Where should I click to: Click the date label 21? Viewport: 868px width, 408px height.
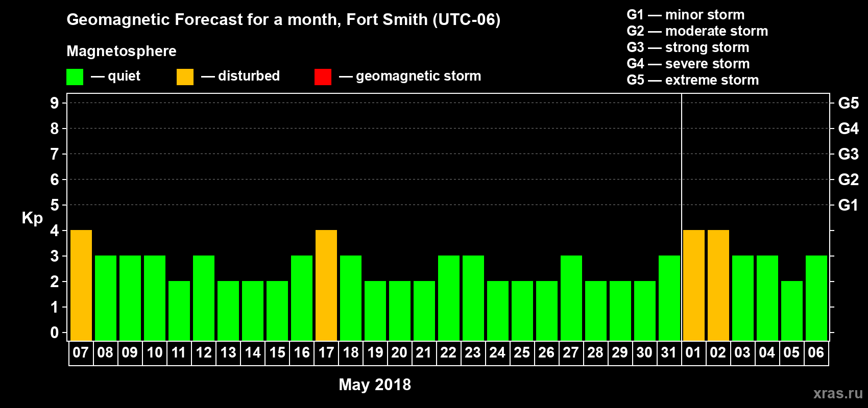pyautogui.click(x=424, y=353)
